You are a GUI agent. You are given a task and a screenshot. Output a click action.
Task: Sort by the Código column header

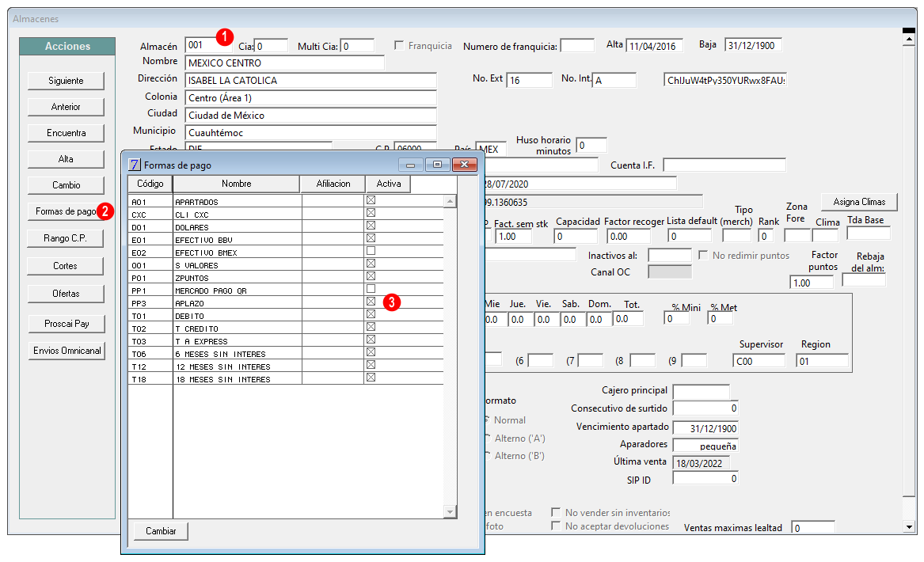pyautogui.click(x=150, y=184)
